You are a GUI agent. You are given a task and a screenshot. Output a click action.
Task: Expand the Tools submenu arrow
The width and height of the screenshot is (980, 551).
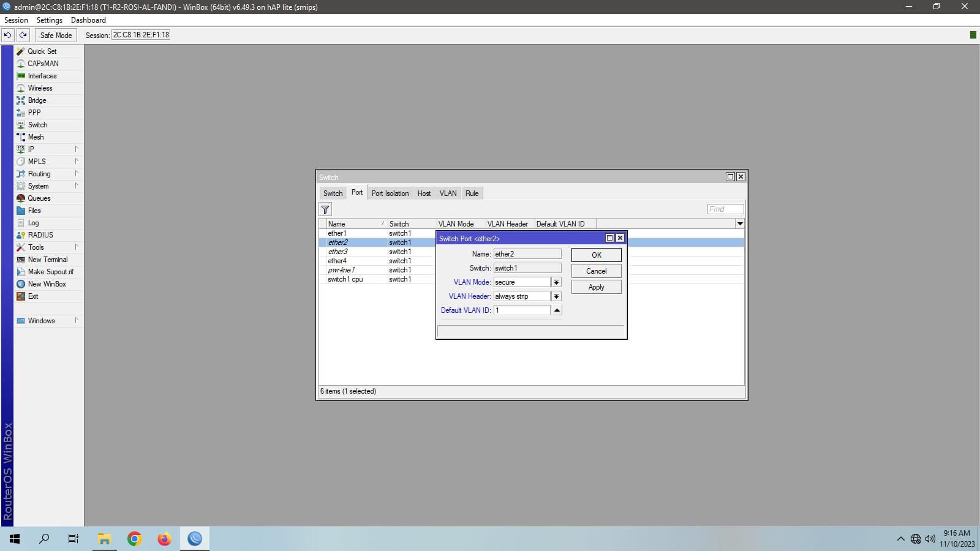pos(77,247)
